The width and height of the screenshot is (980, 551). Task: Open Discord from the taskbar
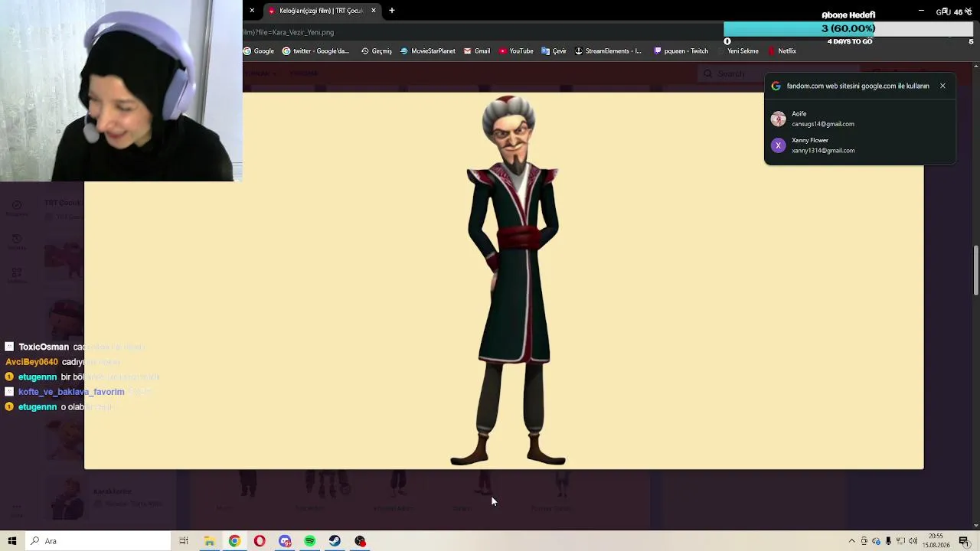point(285,541)
